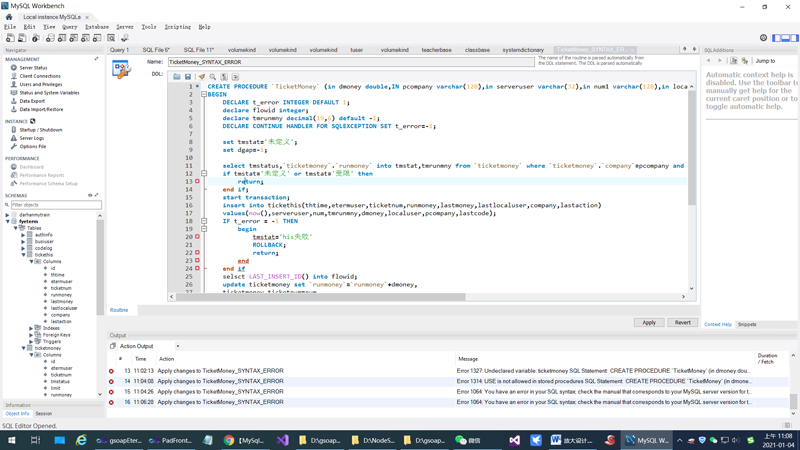The height and width of the screenshot is (450, 800).
Task: Expand the authinfo table
Action: point(23,235)
